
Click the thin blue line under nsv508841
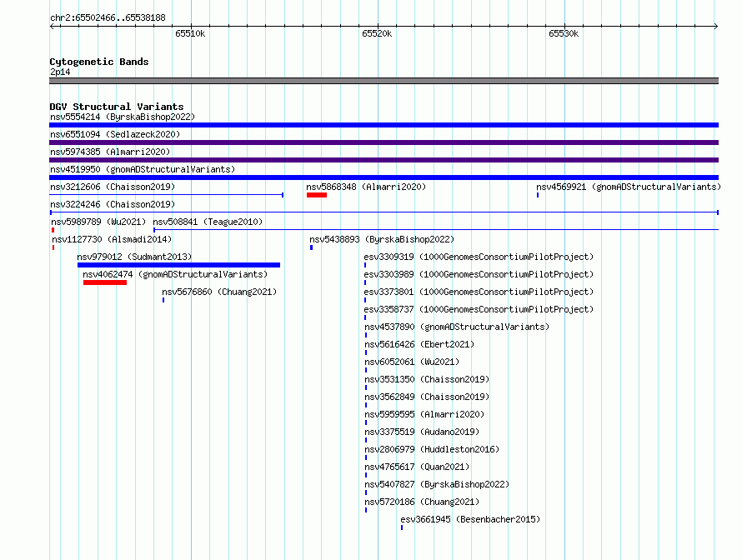tap(436, 230)
